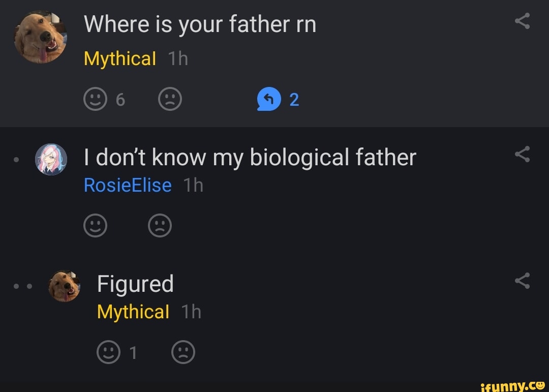
Task: Click the smiley reaction on RosieElise's comment
Action: click(x=96, y=226)
